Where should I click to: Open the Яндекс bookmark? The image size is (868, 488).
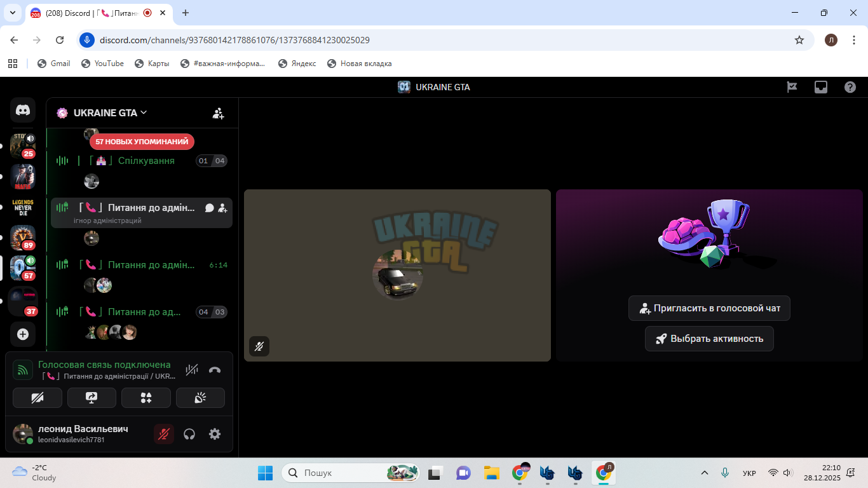tap(297, 64)
